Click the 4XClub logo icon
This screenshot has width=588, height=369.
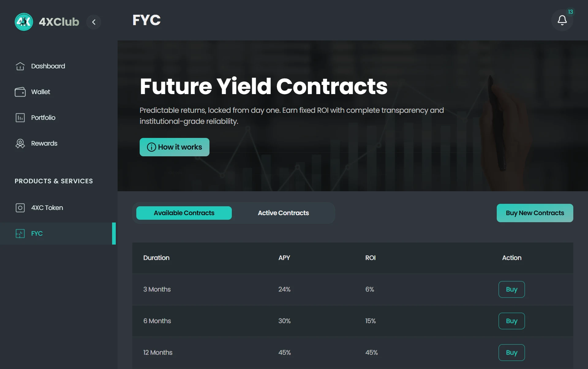coord(24,22)
